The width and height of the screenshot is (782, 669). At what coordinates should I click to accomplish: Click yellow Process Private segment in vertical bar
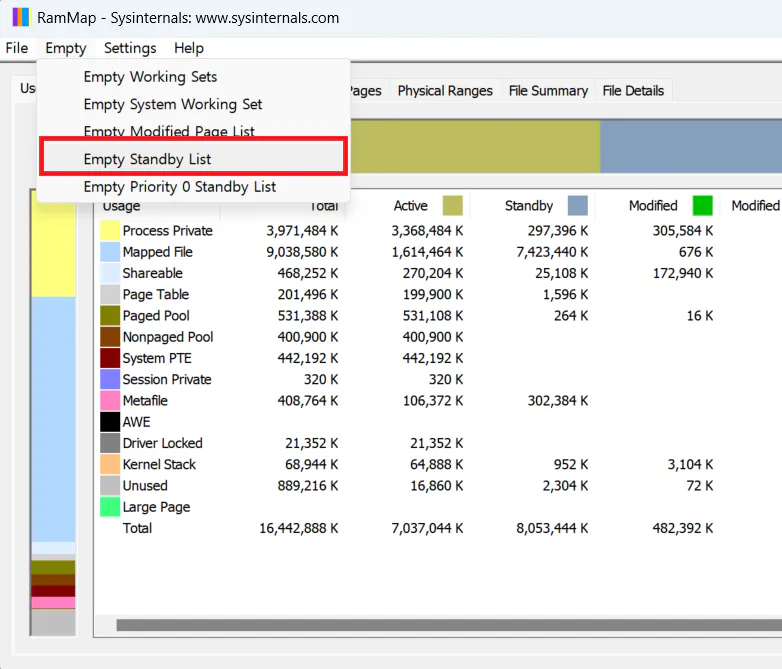coord(53,249)
